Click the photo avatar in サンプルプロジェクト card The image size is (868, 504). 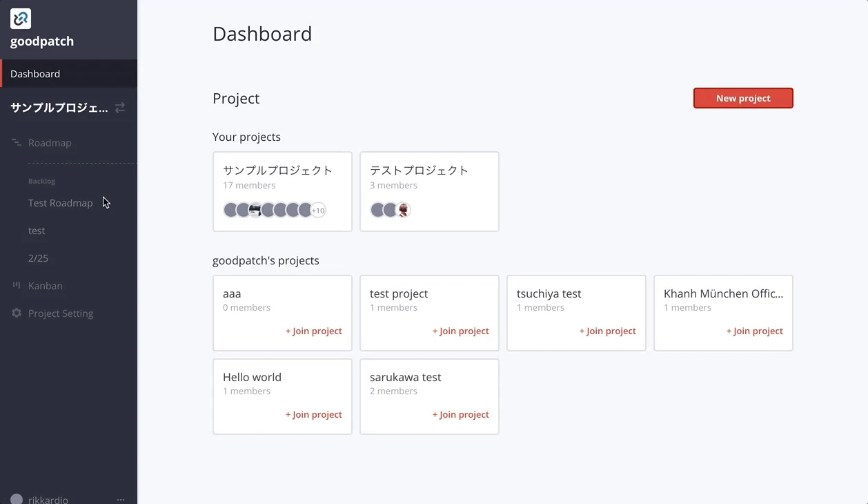tap(255, 210)
